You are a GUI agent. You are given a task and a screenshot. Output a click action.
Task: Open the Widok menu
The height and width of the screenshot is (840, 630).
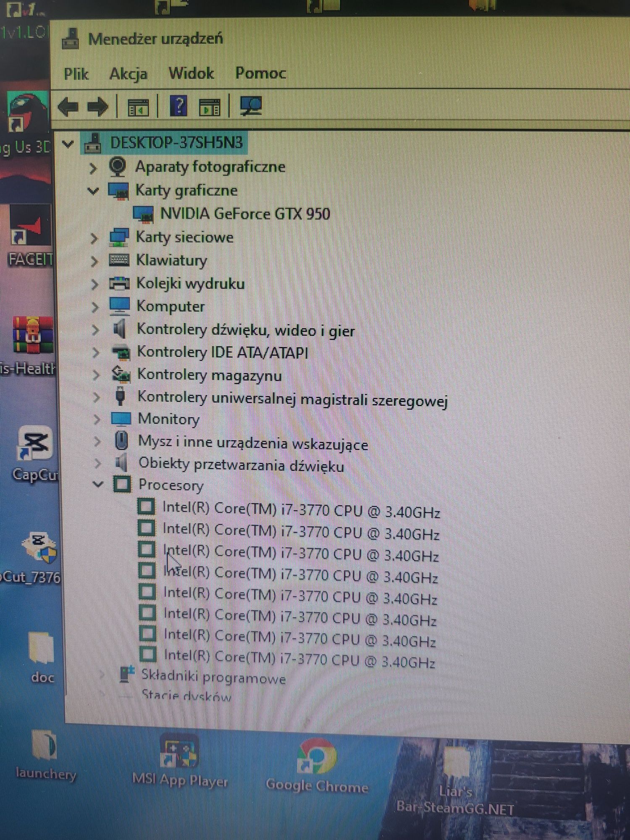(x=191, y=73)
